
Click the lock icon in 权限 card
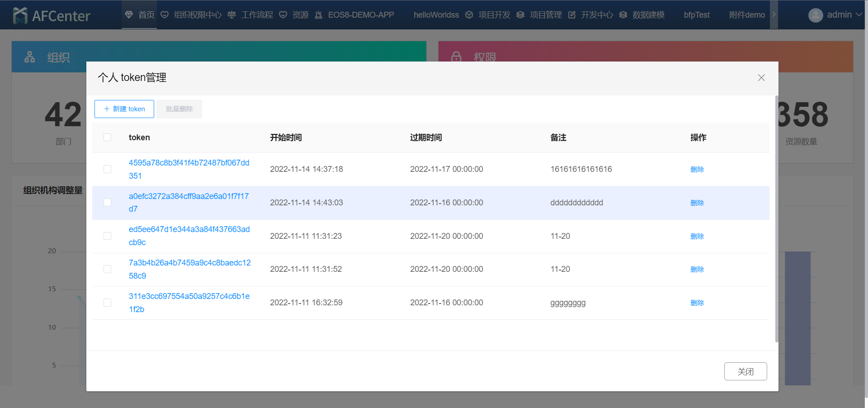456,57
